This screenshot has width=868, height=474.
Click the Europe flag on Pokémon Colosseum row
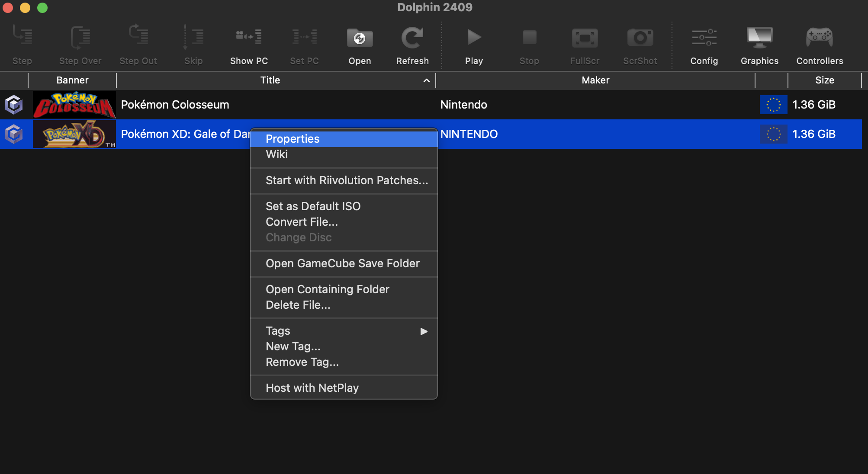(773, 105)
